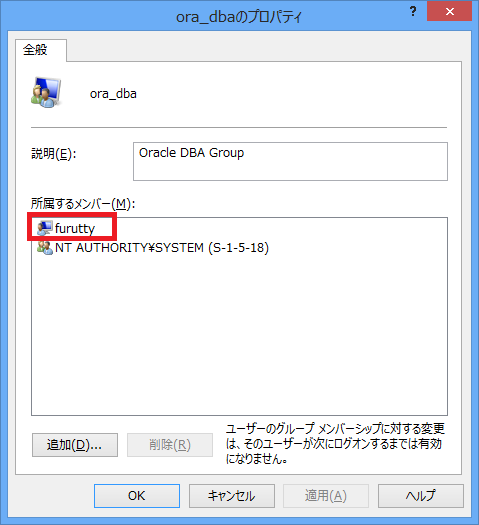Click the ora_dba group icon
This screenshot has width=479, height=525.
(x=46, y=93)
